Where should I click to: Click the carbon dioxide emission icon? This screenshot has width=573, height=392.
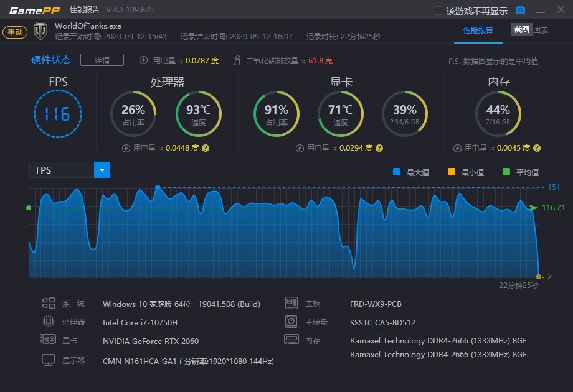coord(237,60)
